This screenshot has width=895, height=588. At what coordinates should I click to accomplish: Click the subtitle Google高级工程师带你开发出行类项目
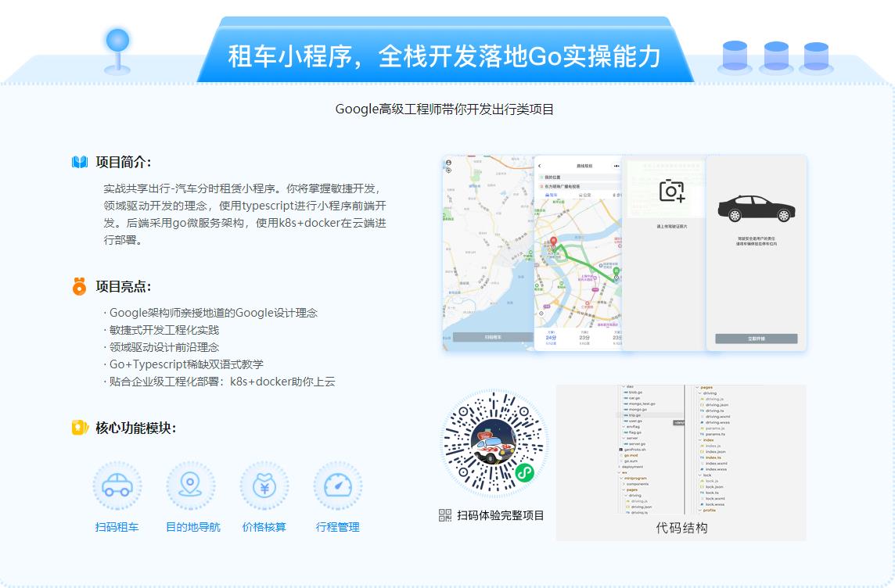[x=444, y=109]
